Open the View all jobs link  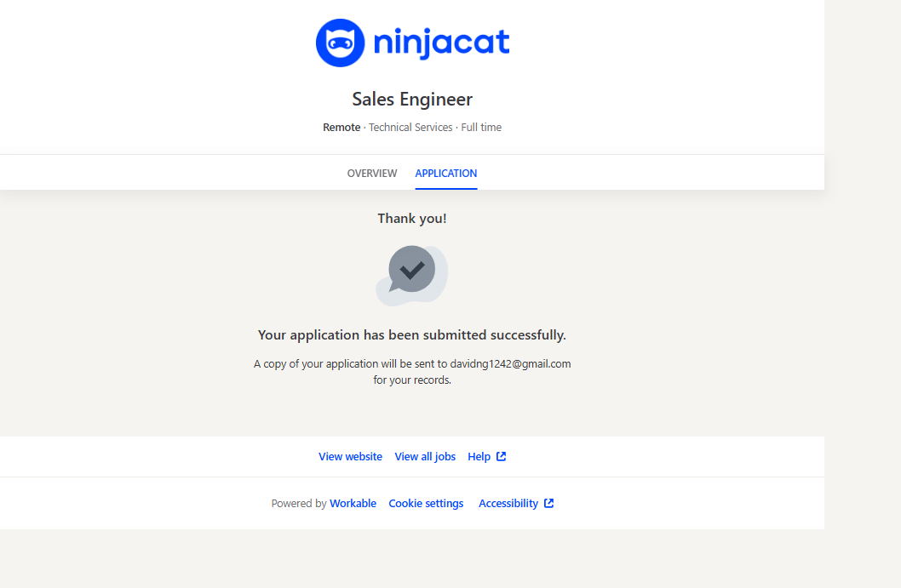(425, 457)
